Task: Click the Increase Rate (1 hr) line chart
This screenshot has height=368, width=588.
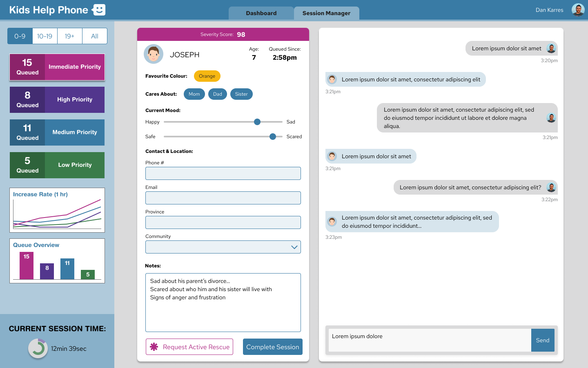Action: coord(57,210)
